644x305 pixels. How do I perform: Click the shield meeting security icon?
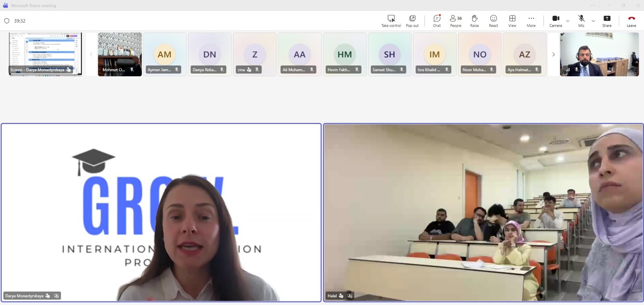[x=7, y=21]
